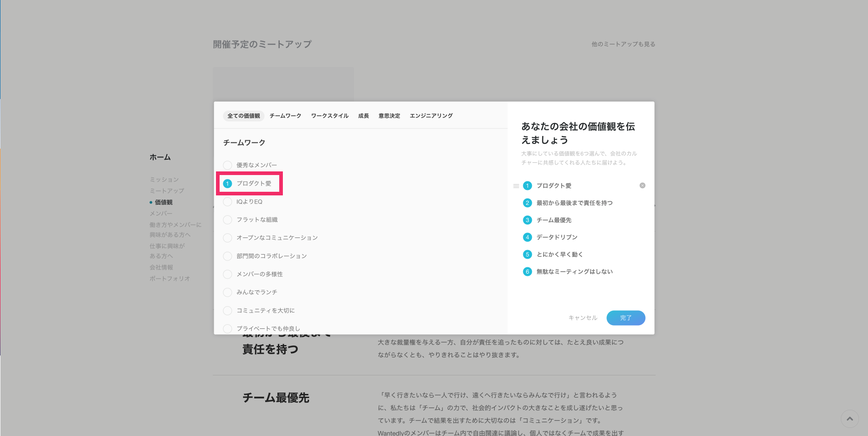The width and height of the screenshot is (868, 436).
Task: Click the チーム最優先 heading on the page
Action: 276,398
